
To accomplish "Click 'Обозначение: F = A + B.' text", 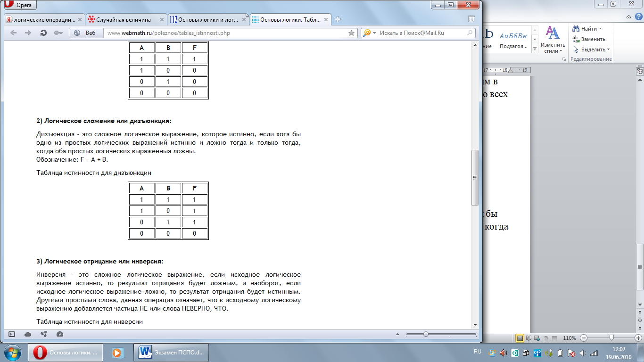I will point(72,159).
